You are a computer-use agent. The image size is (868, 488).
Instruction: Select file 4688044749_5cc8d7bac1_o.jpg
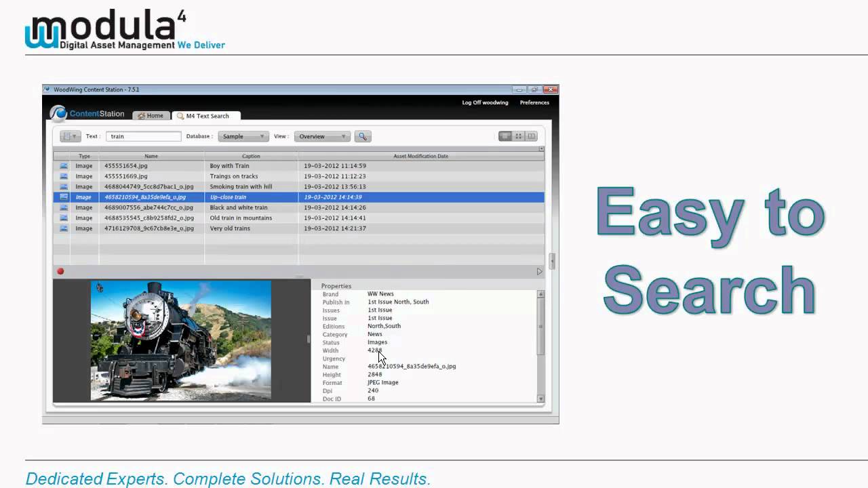click(149, 186)
